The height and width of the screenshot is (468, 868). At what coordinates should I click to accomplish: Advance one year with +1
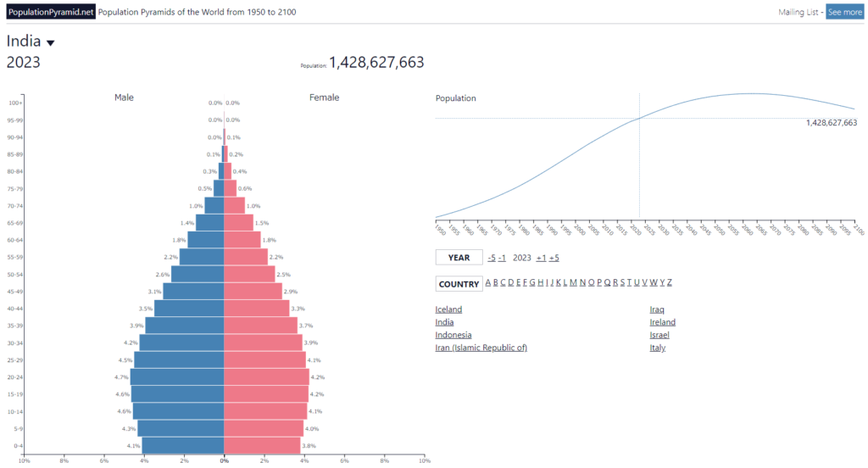[x=541, y=258]
